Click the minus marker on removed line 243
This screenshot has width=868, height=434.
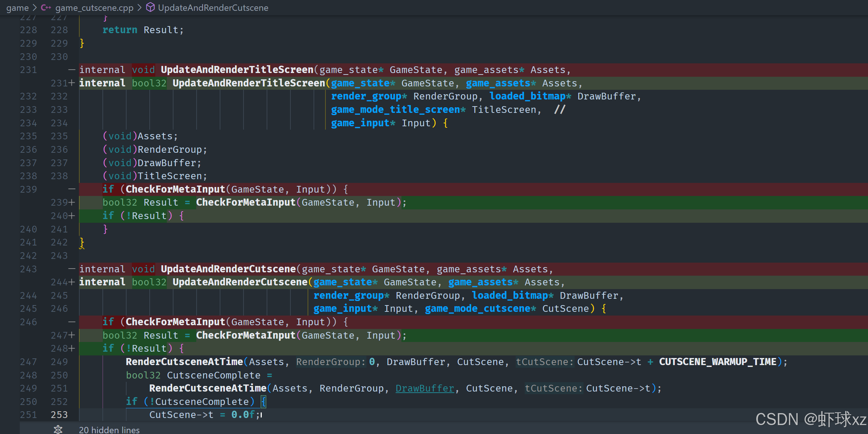(71, 269)
